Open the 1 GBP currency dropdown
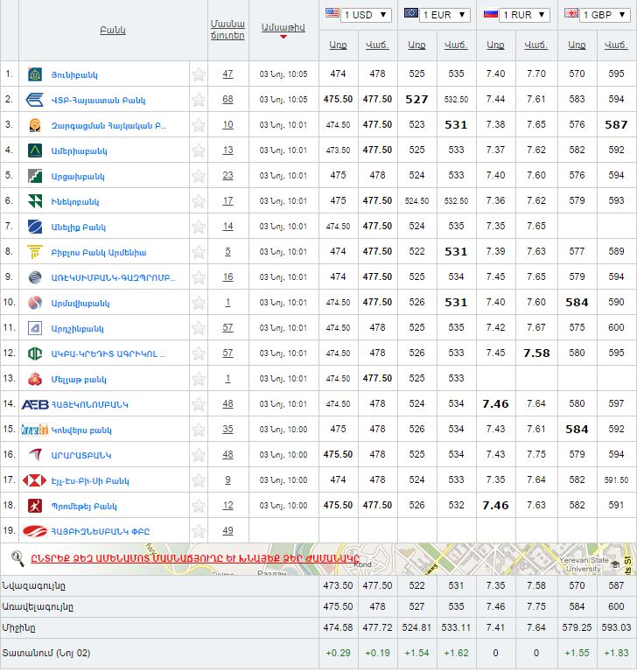Screen dimensions: 637x672 (595, 15)
